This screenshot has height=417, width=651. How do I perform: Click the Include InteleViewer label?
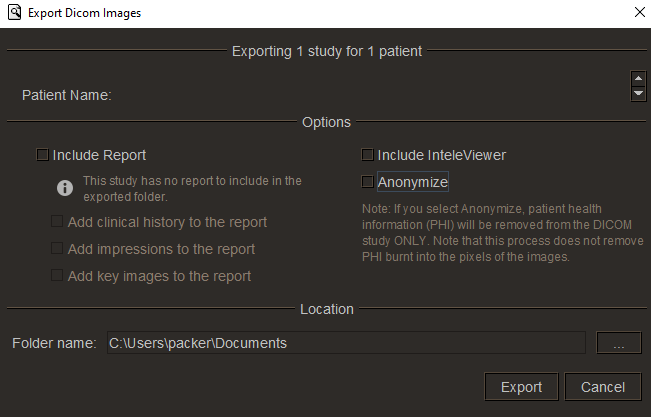click(x=442, y=155)
